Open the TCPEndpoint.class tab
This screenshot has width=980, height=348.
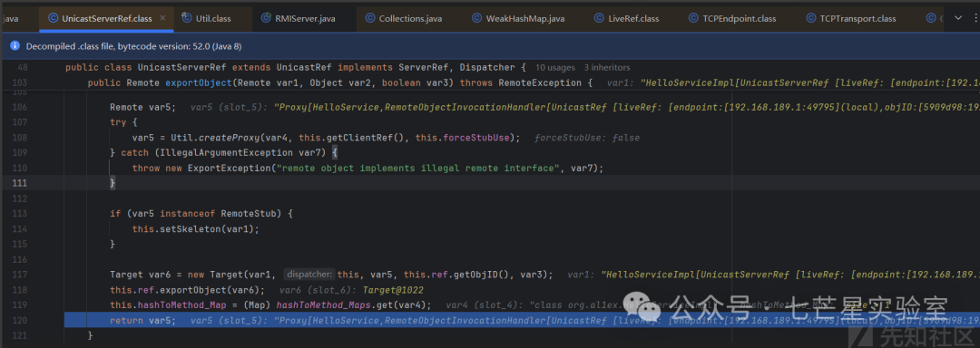point(739,19)
